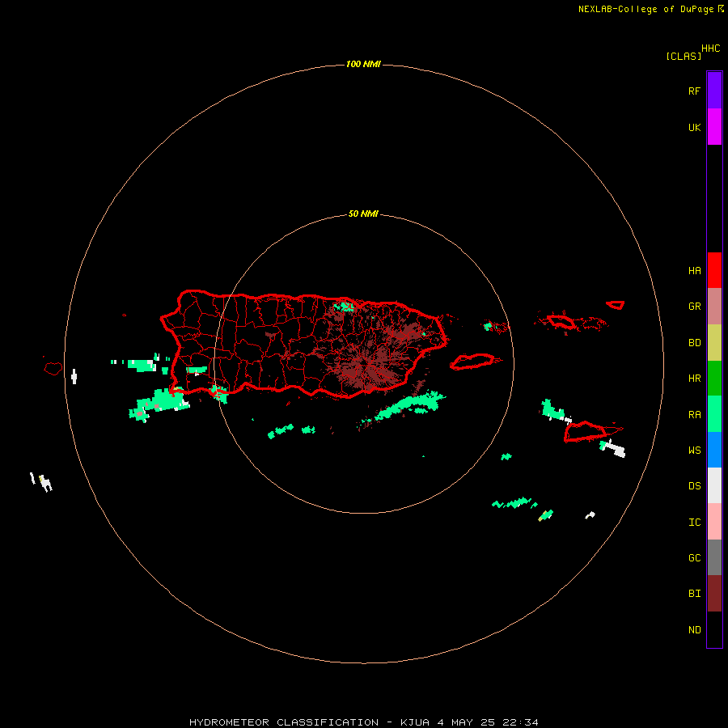Click the UK magenta legend swatch

[x=714, y=127]
